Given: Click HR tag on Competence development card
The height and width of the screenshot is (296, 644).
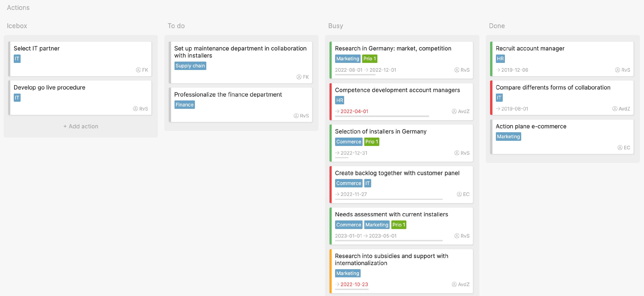Looking at the screenshot, I should pos(340,100).
